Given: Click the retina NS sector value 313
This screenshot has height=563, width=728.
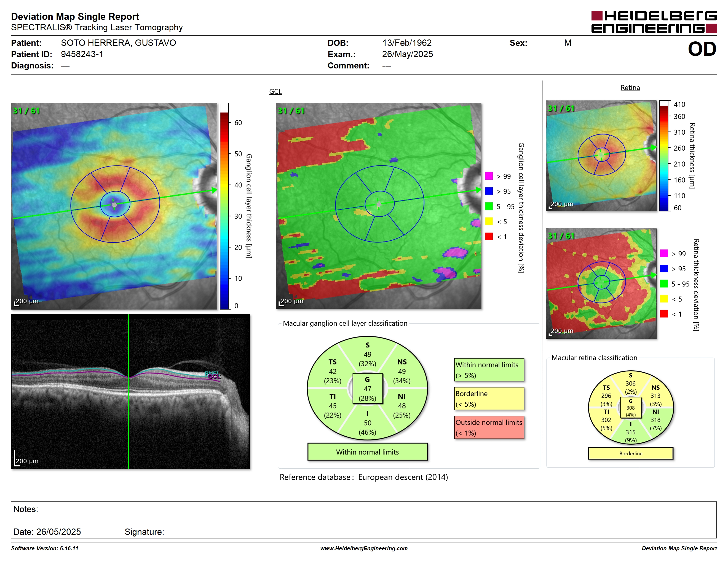Looking at the screenshot, I should click(x=655, y=395).
